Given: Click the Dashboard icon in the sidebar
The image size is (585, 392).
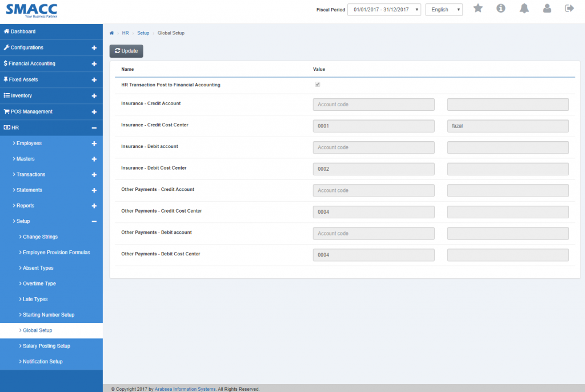Looking at the screenshot, I should 6,31.
